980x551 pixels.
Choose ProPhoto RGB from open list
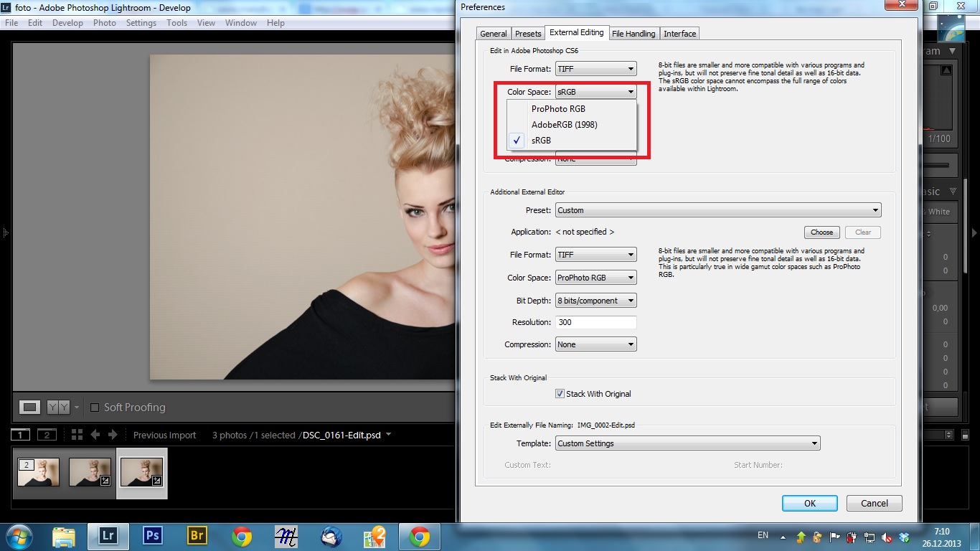pos(572,109)
